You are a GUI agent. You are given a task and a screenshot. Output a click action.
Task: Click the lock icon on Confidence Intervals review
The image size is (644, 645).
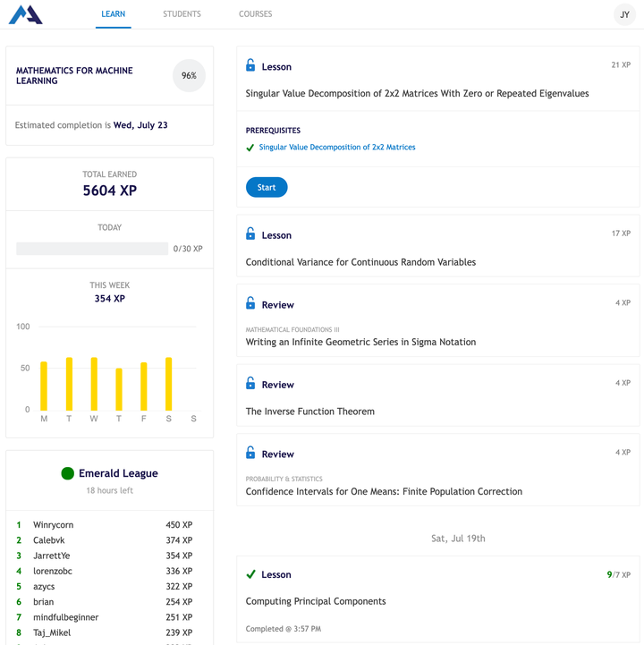(x=251, y=454)
